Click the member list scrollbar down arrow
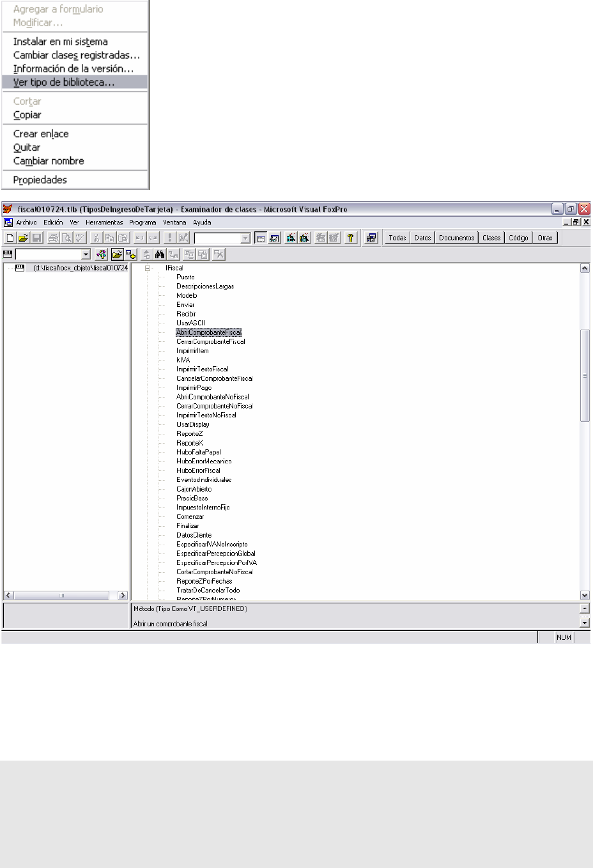Image resolution: width=593 pixels, height=868 pixels. pyautogui.click(x=585, y=595)
